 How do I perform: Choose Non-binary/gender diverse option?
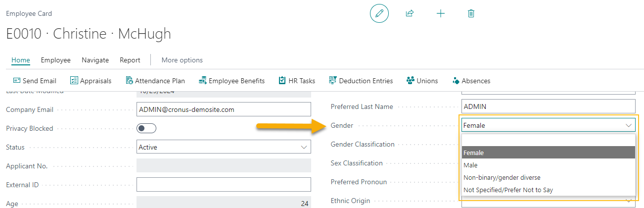click(x=502, y=177)
